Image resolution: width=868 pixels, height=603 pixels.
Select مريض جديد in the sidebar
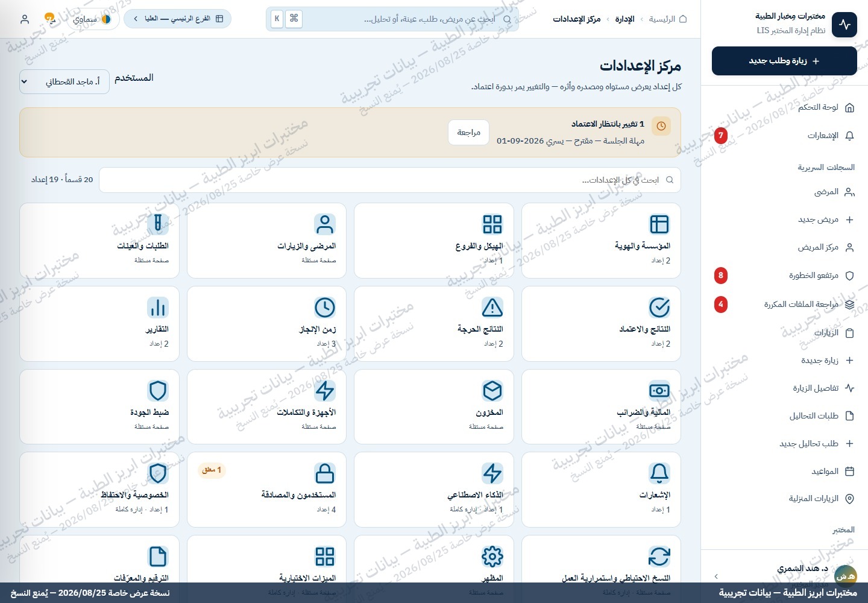784,219
